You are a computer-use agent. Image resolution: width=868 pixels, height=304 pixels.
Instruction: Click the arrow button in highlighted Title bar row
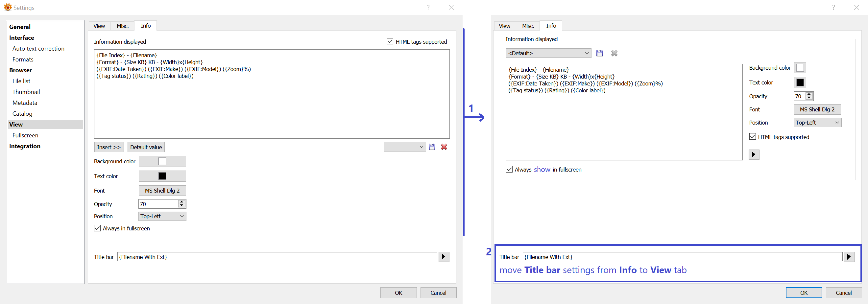(849, 257)
